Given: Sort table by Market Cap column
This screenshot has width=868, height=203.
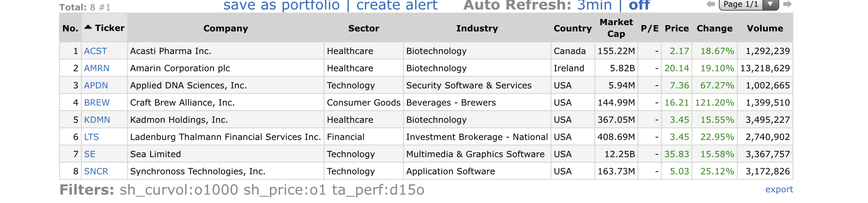Looking at the screenshot, I should [616, 28].
